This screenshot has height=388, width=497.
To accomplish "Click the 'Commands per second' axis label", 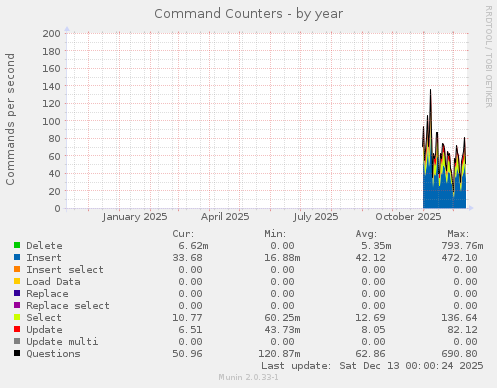I will [x=10, y=119].
